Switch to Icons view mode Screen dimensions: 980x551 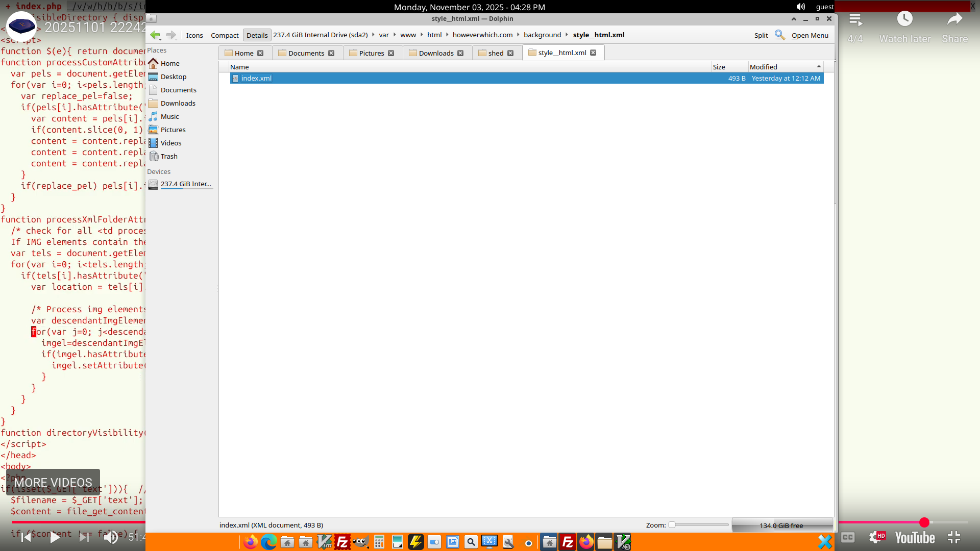tap(194, 35)
